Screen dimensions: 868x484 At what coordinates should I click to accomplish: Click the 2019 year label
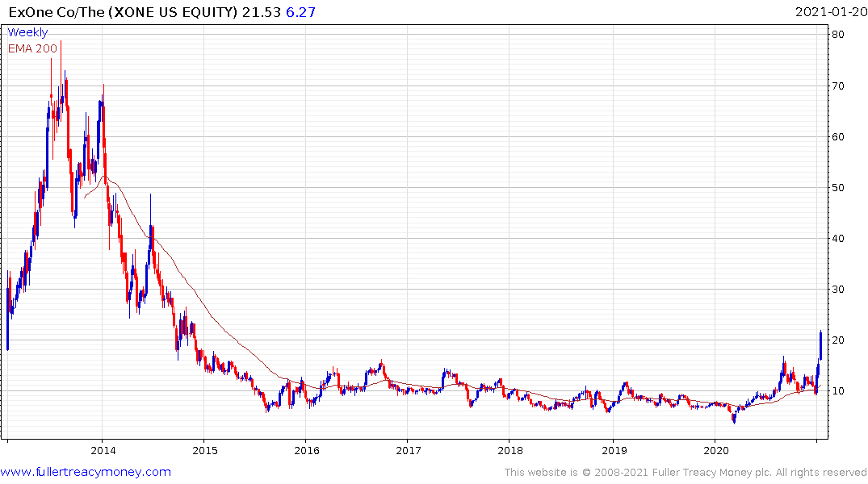pos(614,450)
